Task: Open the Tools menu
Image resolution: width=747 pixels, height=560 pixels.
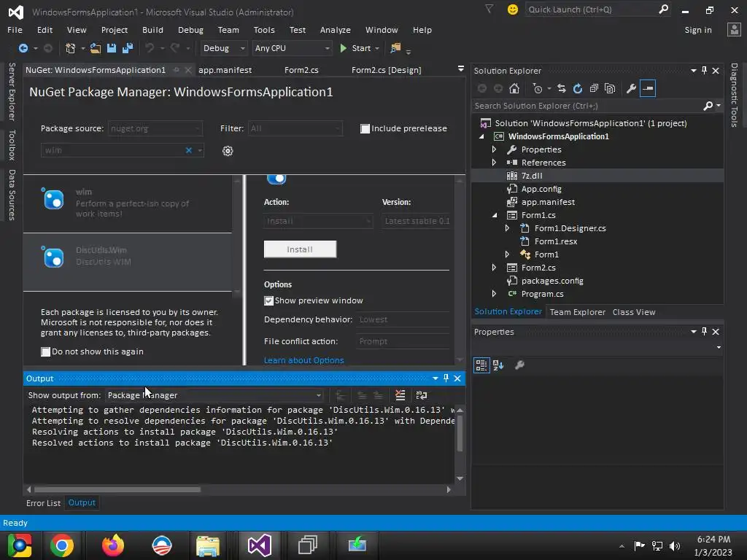Action: click(x=264, y=30)
